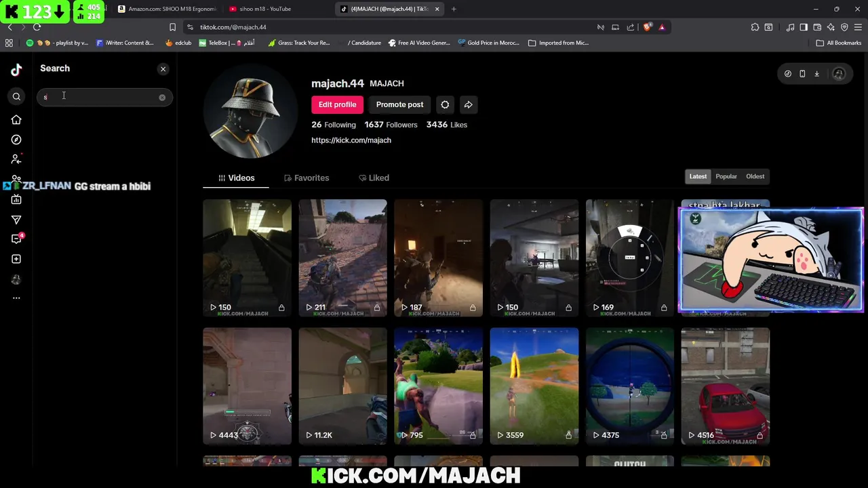Switch to the Favorites tab
This screenshot has height=488, width=868.
coord(307,178)
